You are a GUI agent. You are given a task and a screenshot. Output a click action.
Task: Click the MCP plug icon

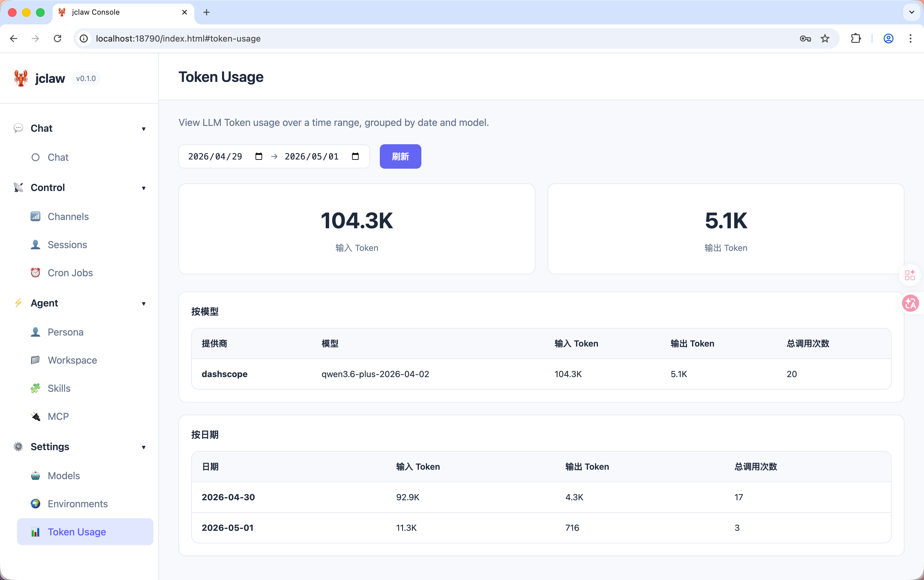[x=35, y=416]
